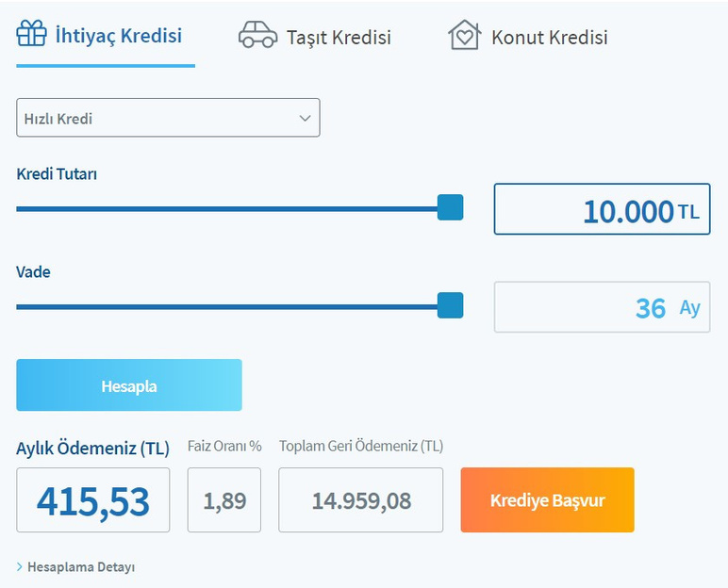Click the Kredi Tutarı label
The height and width of the screenshot is (588, 728).
[x=57, y=174]
